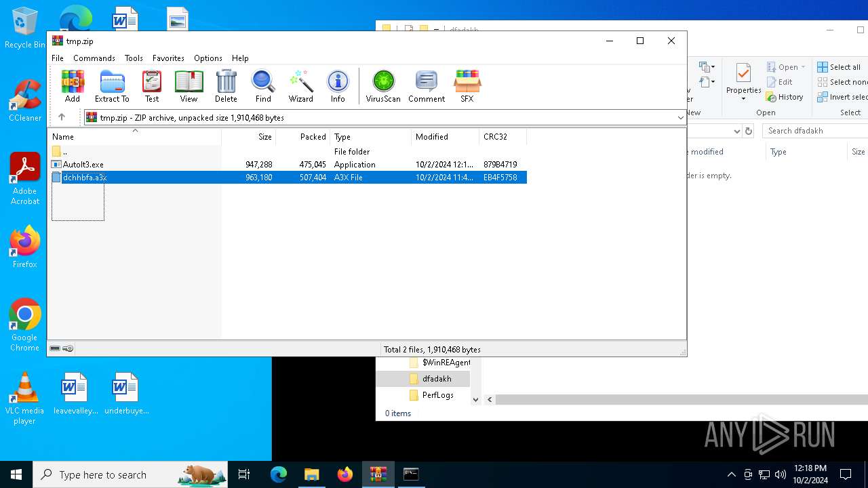This screenshot has width=868, height=488.
Task: Open the Options menu
Action: pos(208,58)
